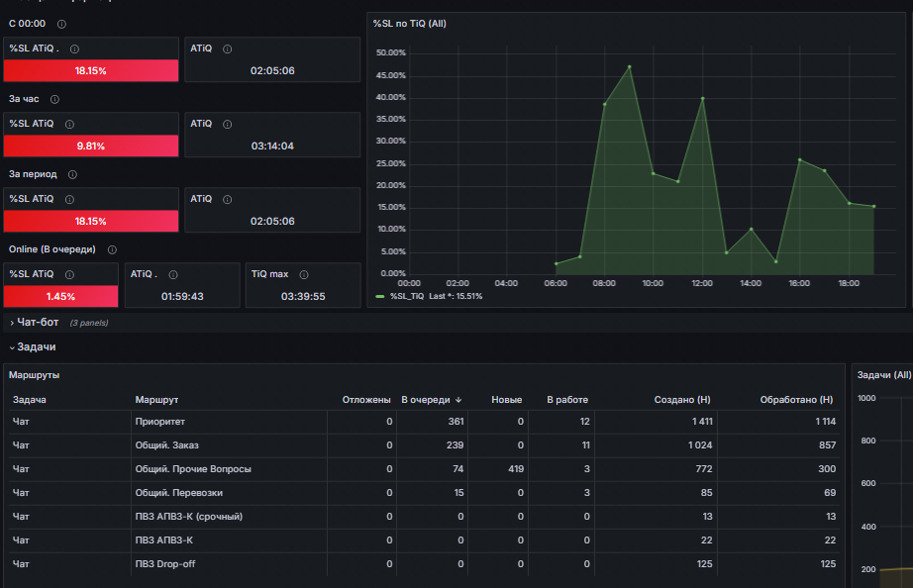The width and height of the screenshot is (913, 588).
Task: Click info icon on the 1.45% %SL ATiQ panel
Action: [69, 274]
